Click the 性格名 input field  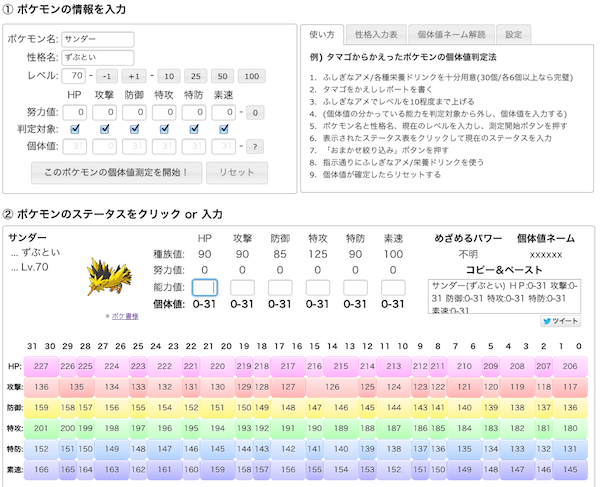coord(98,57)
